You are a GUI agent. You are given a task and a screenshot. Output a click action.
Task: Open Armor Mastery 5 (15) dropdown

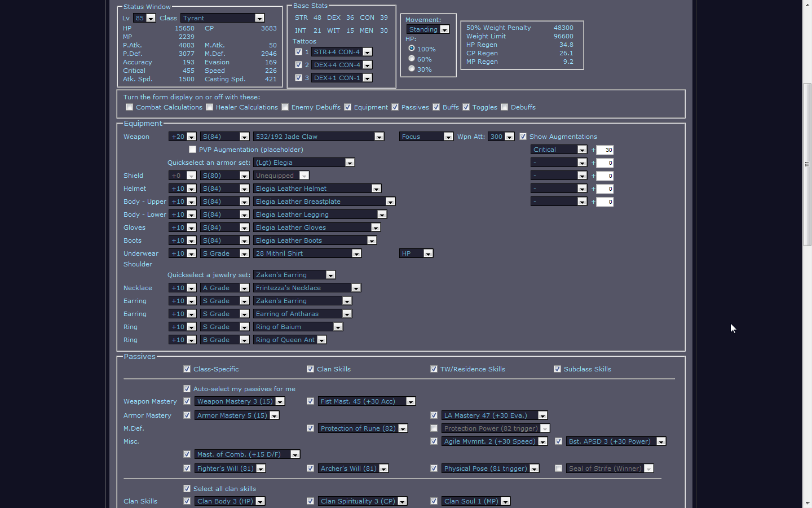click(237, 415)
